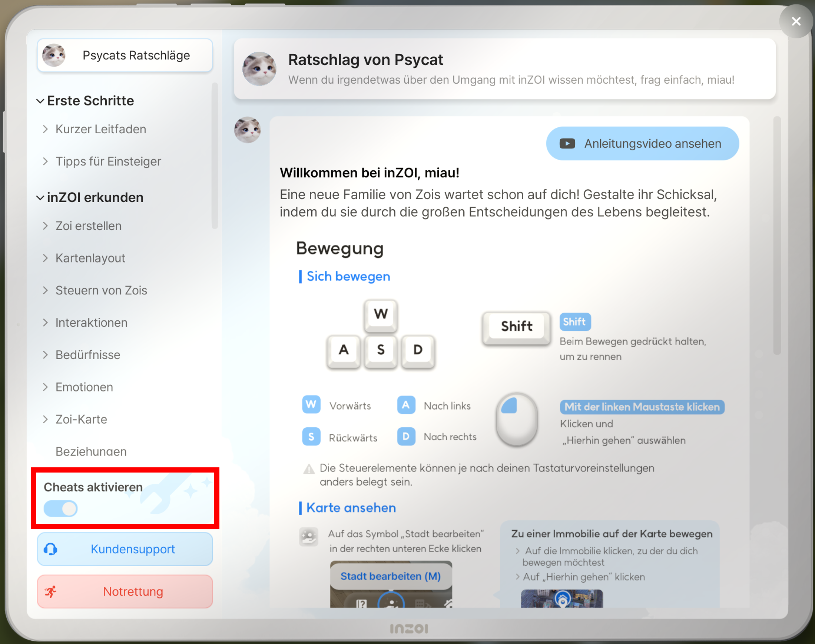Open the Tipps für Einsteiger topic
815x644 pixels.
coord(108,161)
